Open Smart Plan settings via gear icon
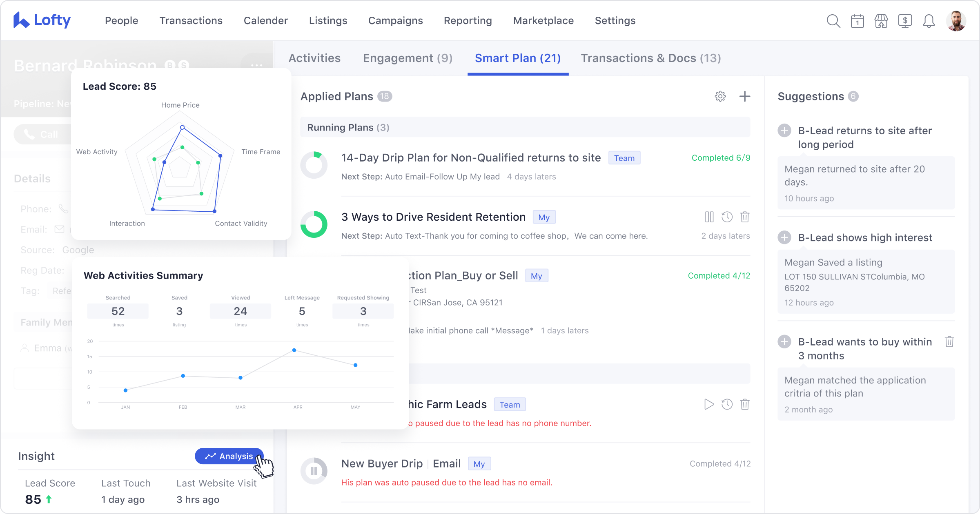980x514 pixels. 720,96
